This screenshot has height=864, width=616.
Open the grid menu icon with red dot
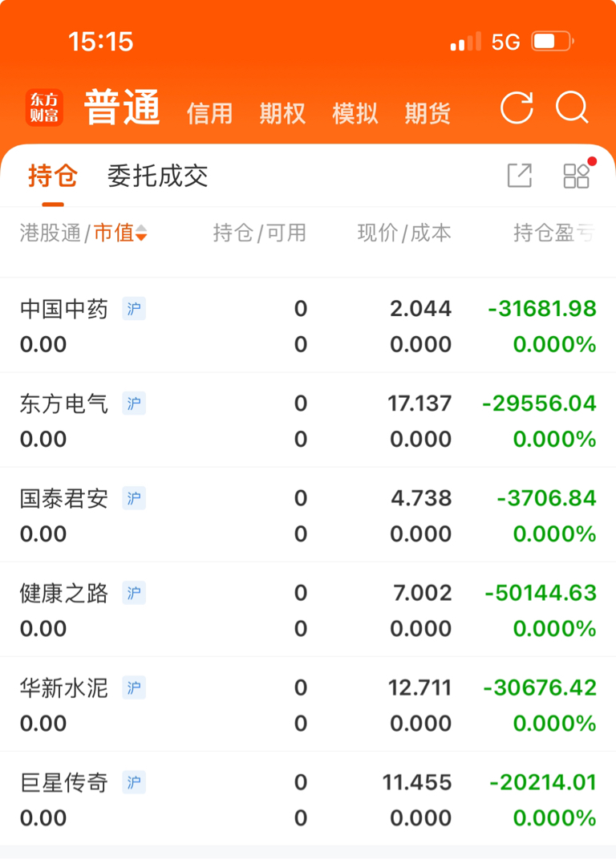577,176
